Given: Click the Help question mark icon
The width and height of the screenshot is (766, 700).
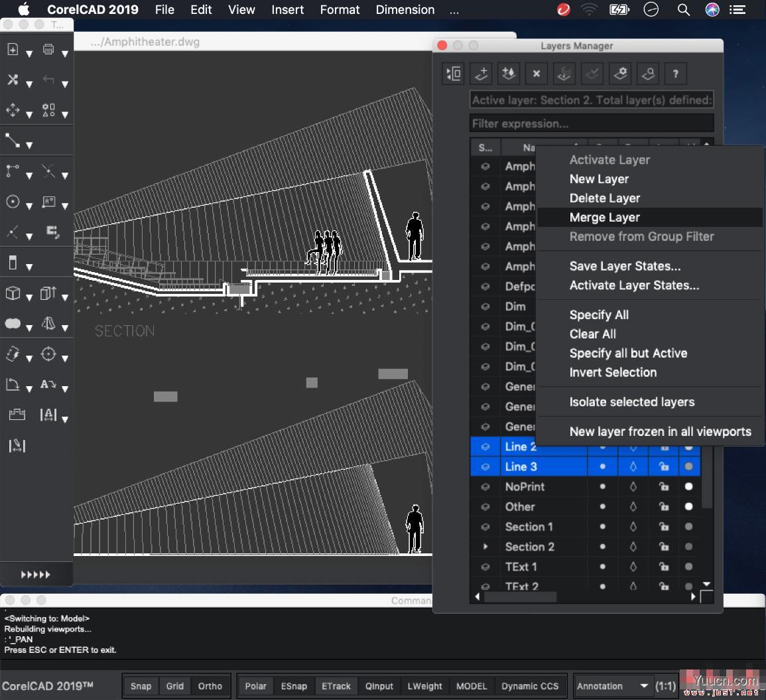Looking at the screenshot, I should [x=676, y=74].
